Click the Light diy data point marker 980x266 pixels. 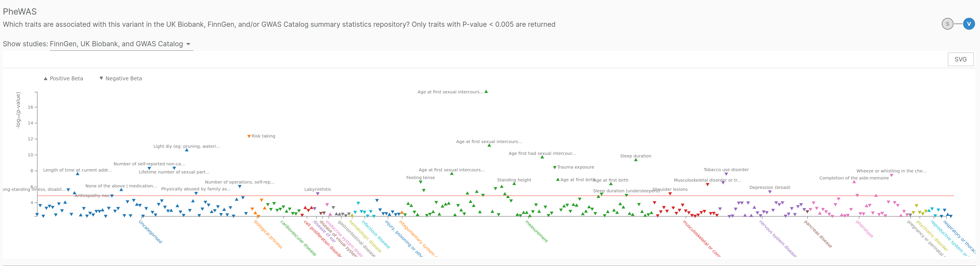coord(187,150)
